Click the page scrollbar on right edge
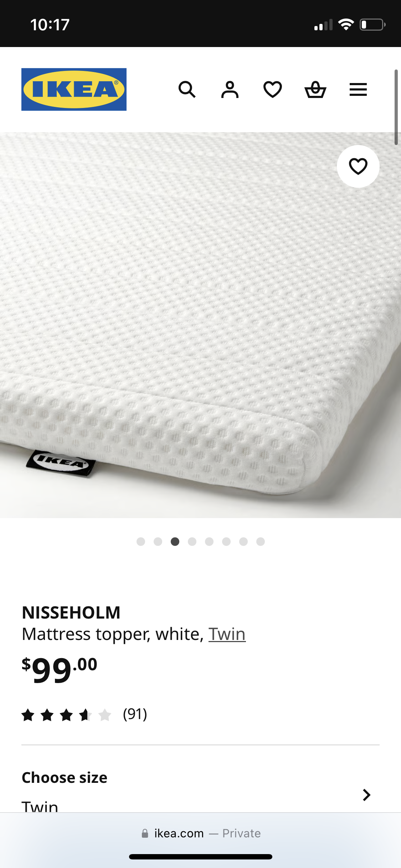Image resolution: width=401 pixels, height=868 pixels. [396, 107]
